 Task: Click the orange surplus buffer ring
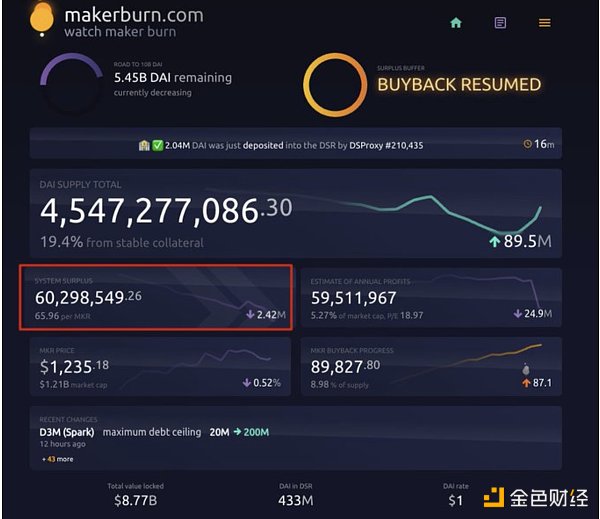tap(335, 85)
